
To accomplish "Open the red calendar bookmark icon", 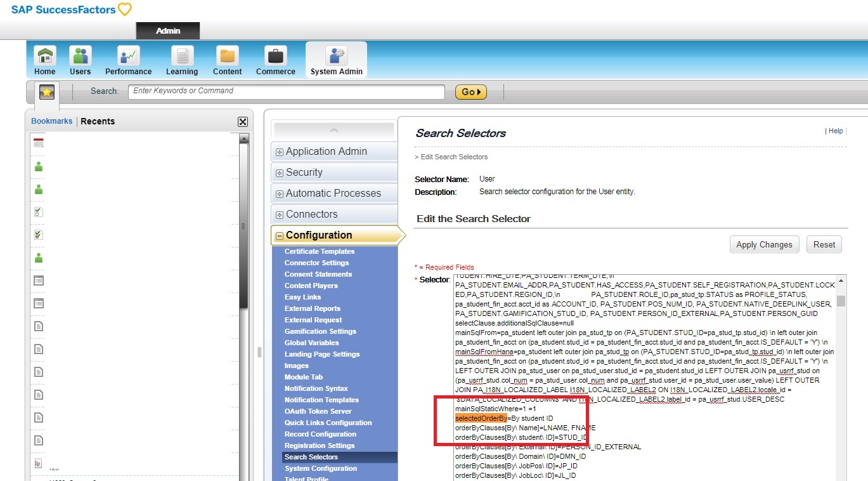I will 39,143.
